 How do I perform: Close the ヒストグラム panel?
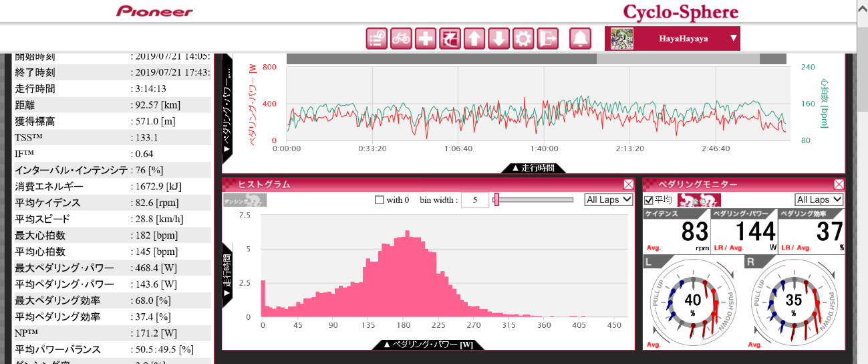628,184
